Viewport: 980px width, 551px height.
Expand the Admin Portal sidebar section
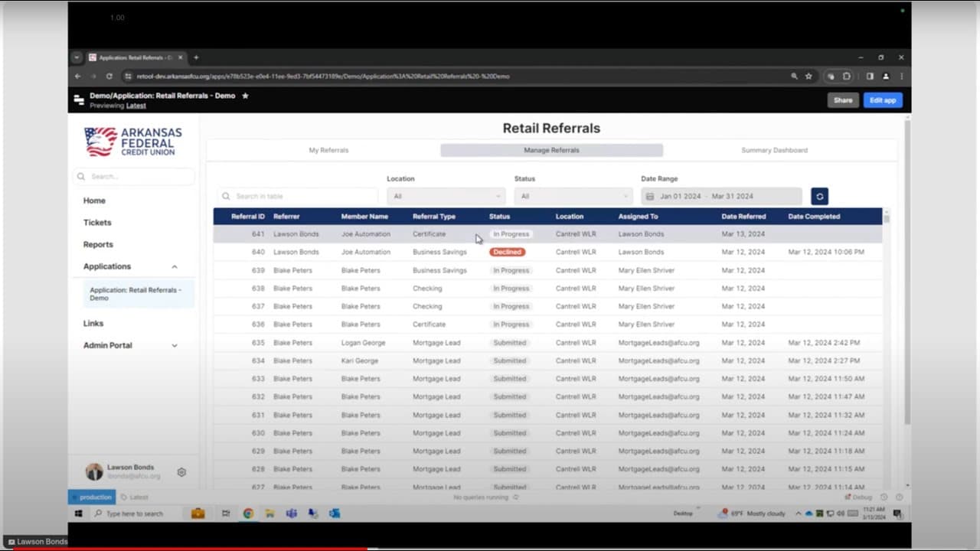click(174, 345)
